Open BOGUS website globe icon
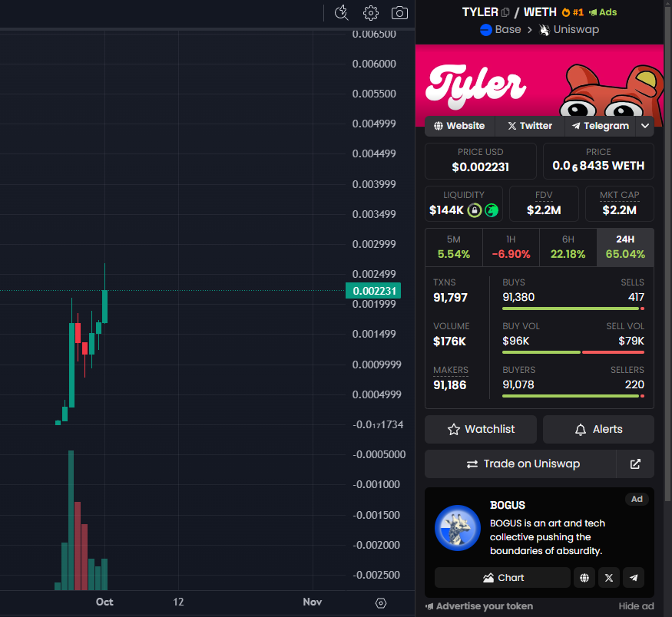 tap(584, 578)
